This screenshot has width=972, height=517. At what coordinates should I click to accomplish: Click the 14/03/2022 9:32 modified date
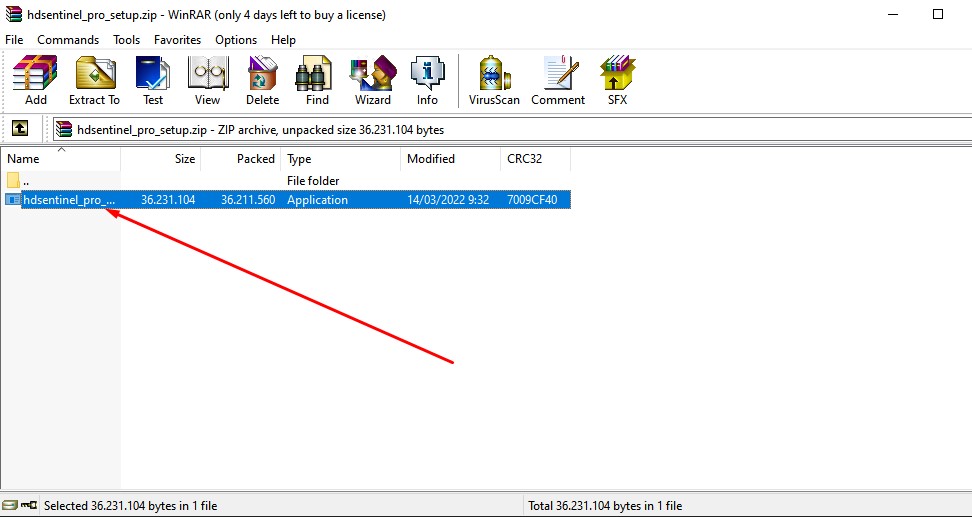(448, 200)
